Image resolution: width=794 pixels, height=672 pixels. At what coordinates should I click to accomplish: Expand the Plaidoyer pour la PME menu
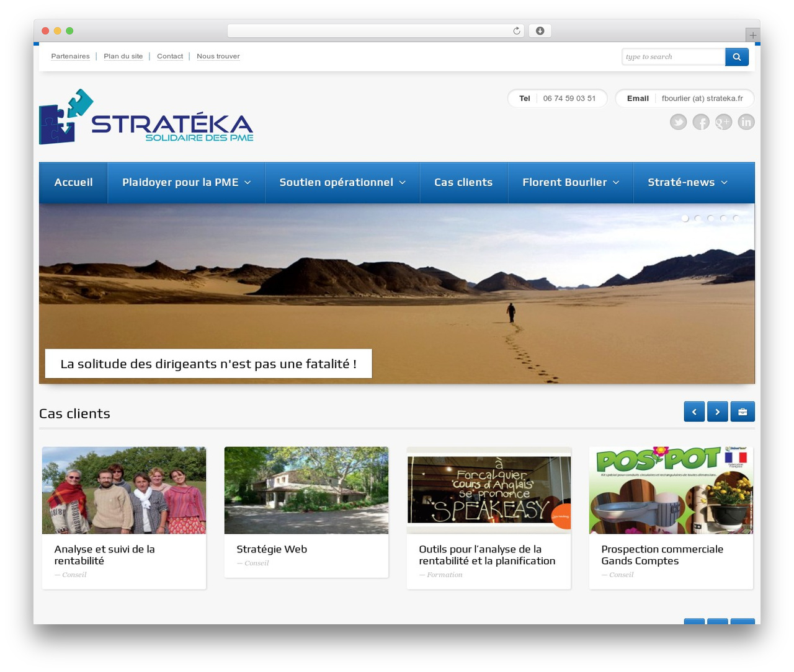pos(186,182)
